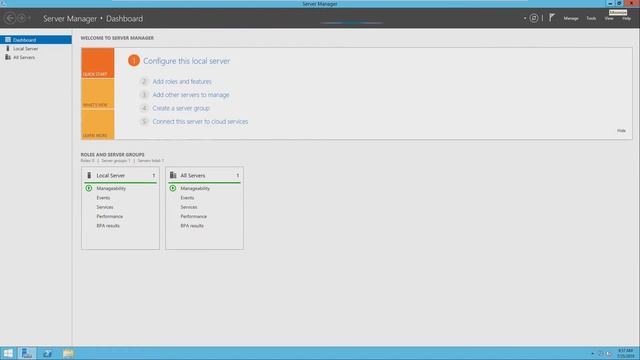Click Server Manager taskbar icon

click(27, 353)
